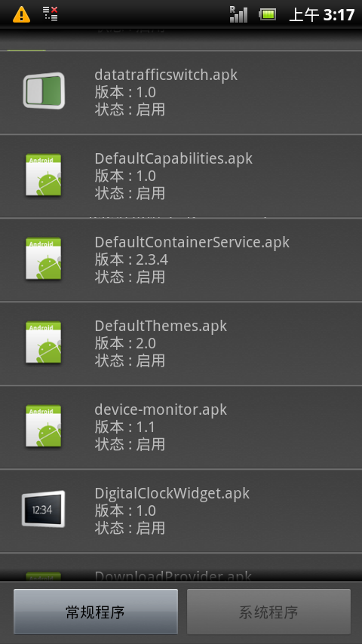Tap the partially visible DownloadProvider.apk row
Viewport: 362px width, 644px height.
[x=181, y=568]
